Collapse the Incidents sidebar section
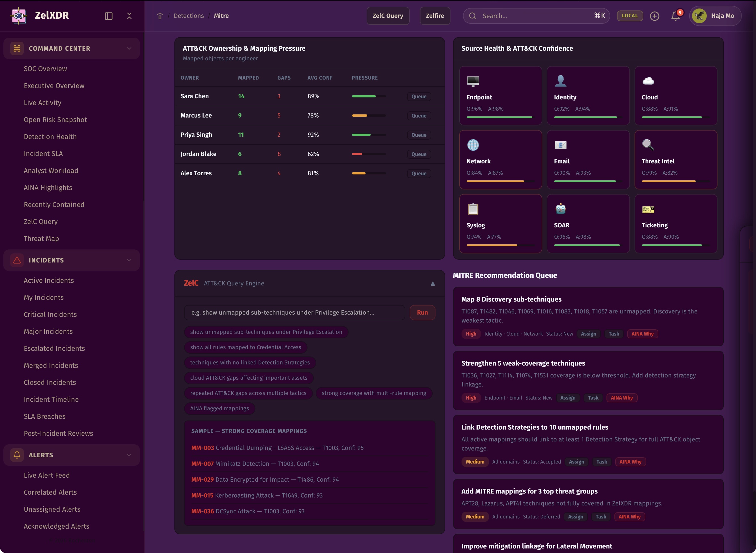This screenshot has width=756, height=553. click(x=129, y=260)
